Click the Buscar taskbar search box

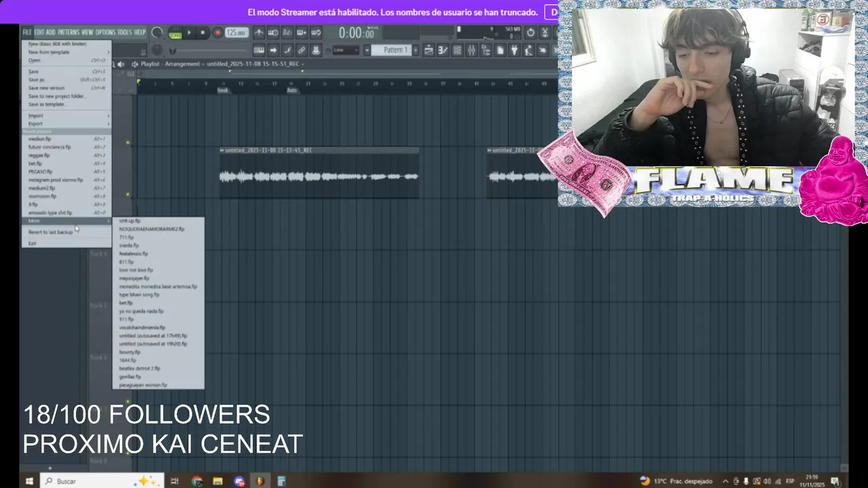tap(102, 481)
